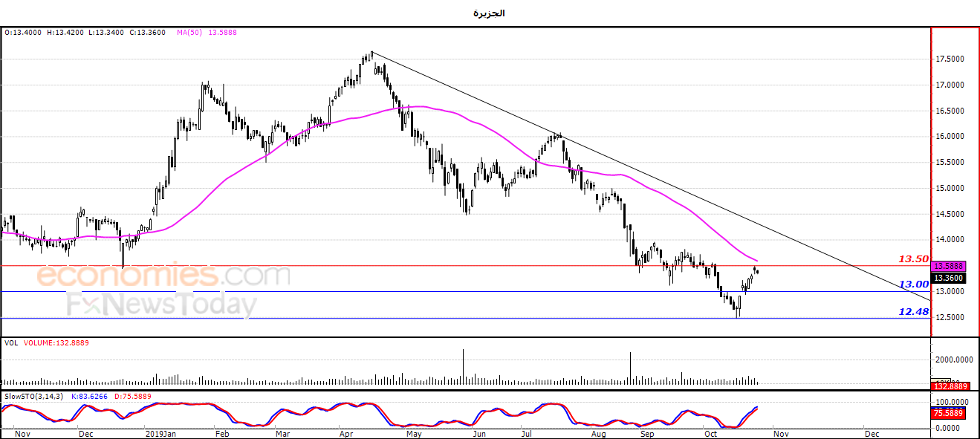Select the magenta 13.5888 price tag on axis

[949, 266]
